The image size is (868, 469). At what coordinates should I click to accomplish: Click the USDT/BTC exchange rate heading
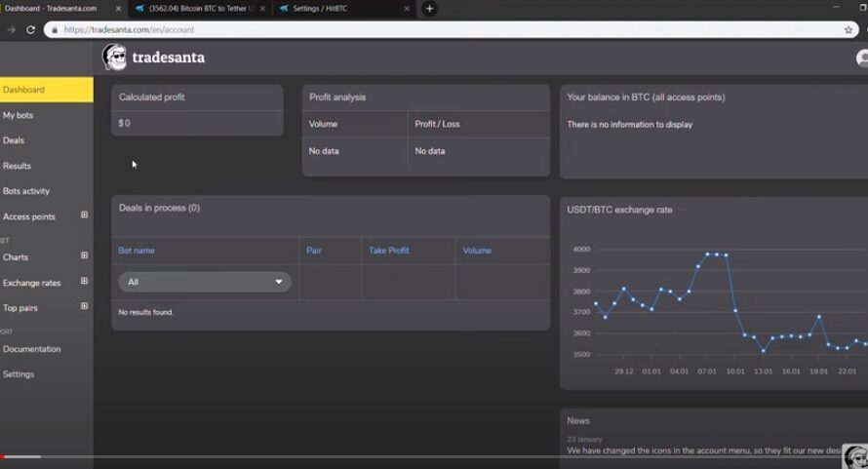point(619,210)
